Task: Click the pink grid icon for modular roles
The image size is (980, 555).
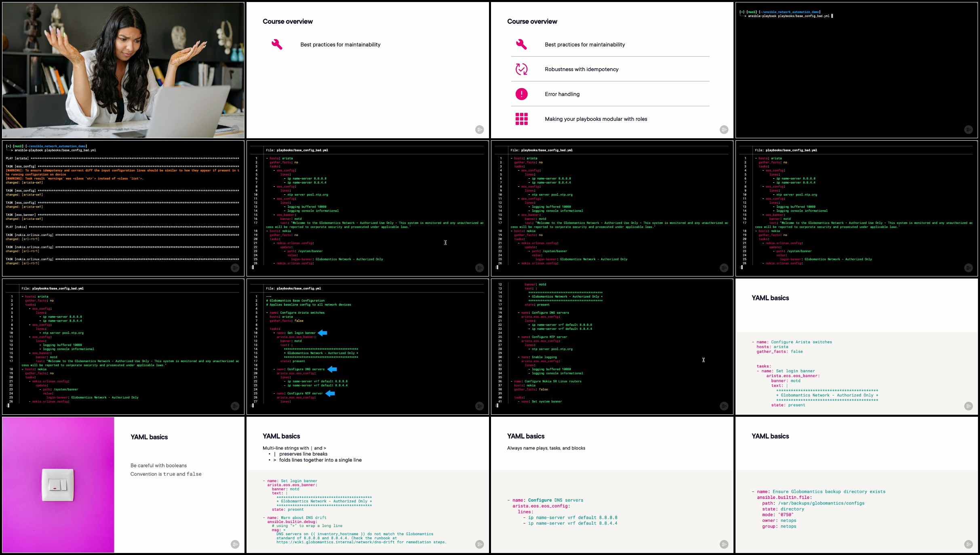Action: (521, 119)
